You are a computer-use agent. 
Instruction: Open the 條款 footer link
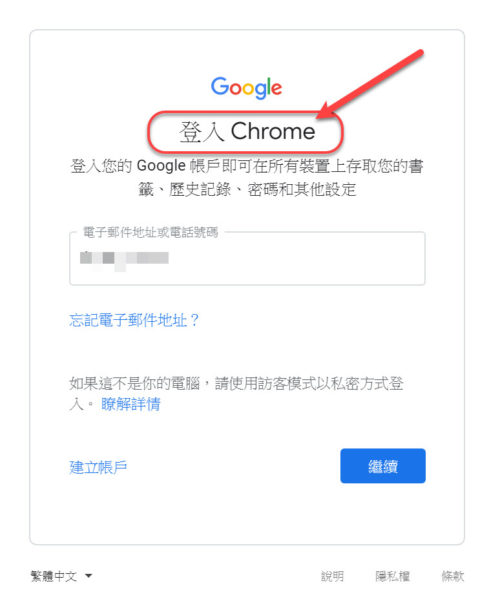tap(453, 576)
